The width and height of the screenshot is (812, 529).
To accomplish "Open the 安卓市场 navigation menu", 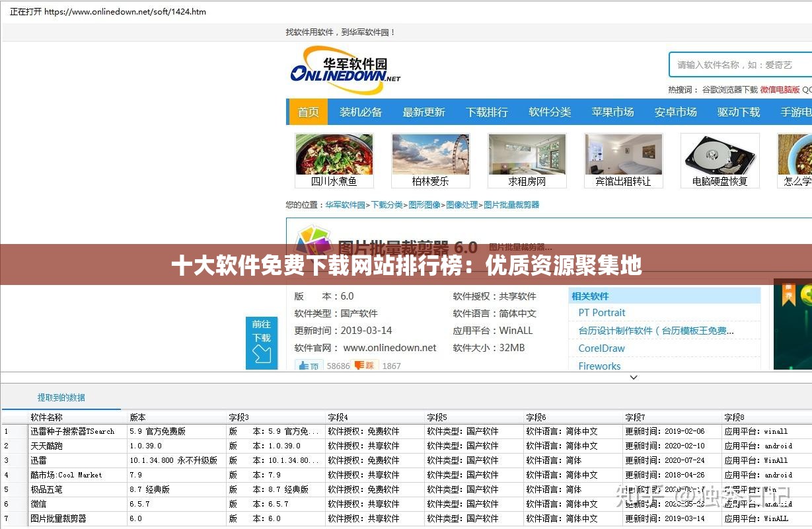I will [x=675, y=112].
